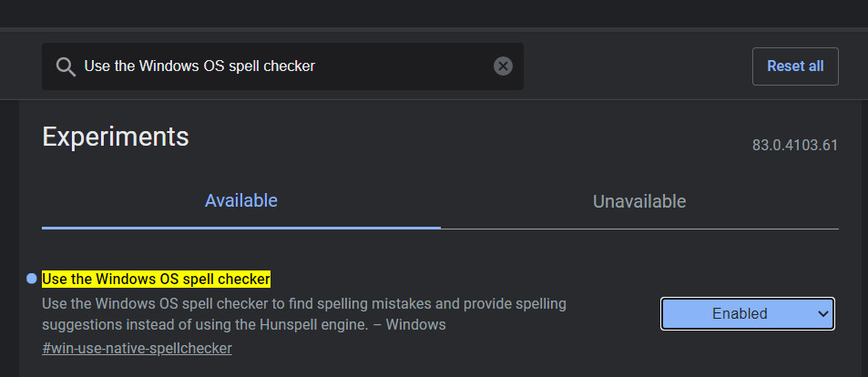Click the Experiments heading
The width and height of the screenshot is (868, 377).
click(116, 137)
